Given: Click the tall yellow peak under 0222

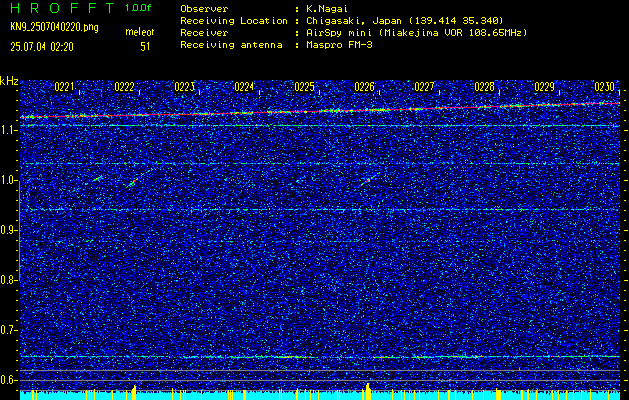Looking at the screenshot, I should [134, 393].
